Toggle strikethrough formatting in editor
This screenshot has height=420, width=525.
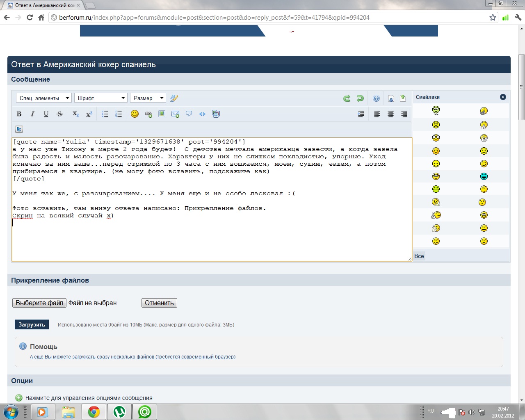pyautogui.click(x=59, y=114)
